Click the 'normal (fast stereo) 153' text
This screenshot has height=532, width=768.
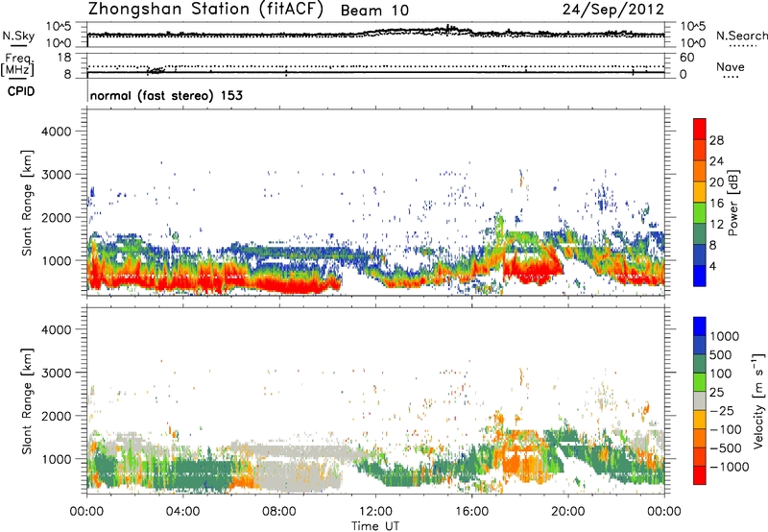pyautogui.click(x=166, y=95)
